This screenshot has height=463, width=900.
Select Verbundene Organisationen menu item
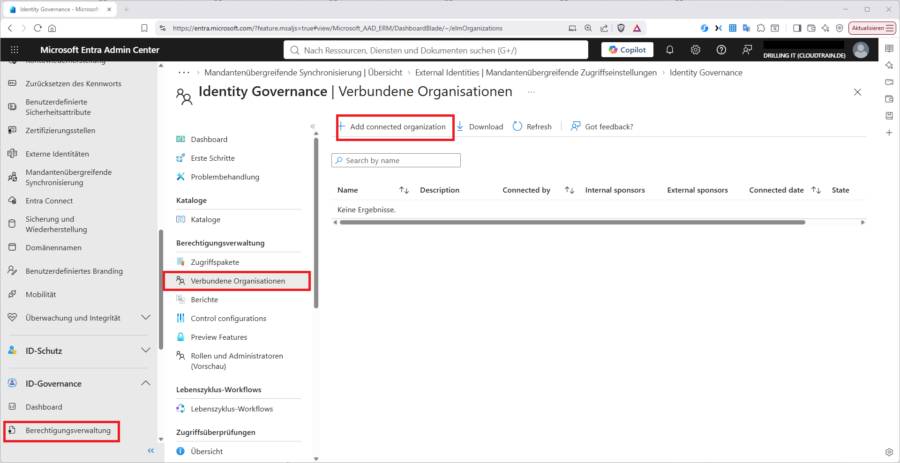tap(236, 281)
